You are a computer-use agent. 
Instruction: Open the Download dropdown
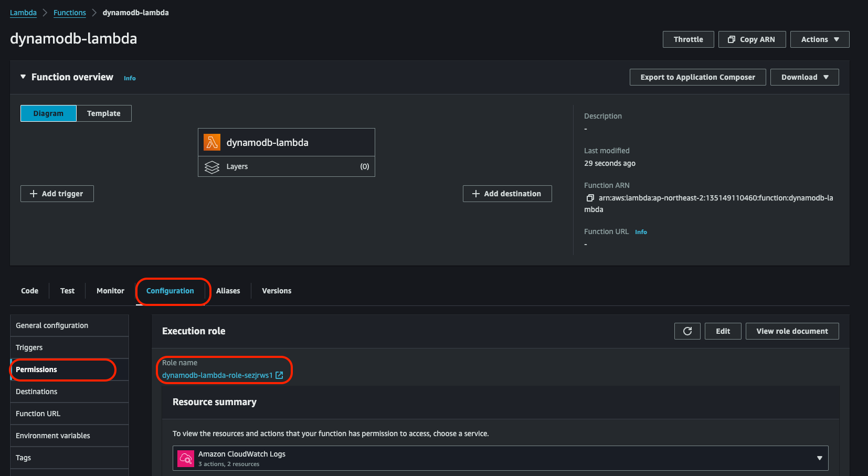805,77
